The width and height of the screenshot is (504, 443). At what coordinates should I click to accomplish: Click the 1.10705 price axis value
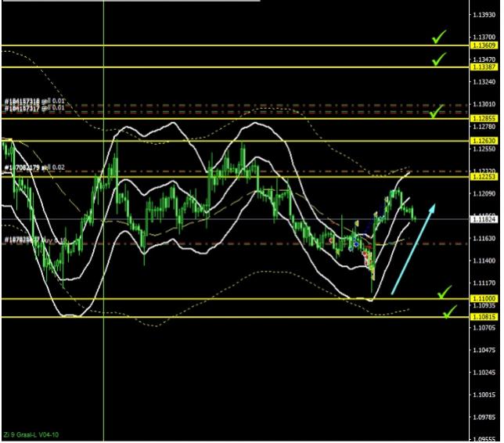coord(484,328)
